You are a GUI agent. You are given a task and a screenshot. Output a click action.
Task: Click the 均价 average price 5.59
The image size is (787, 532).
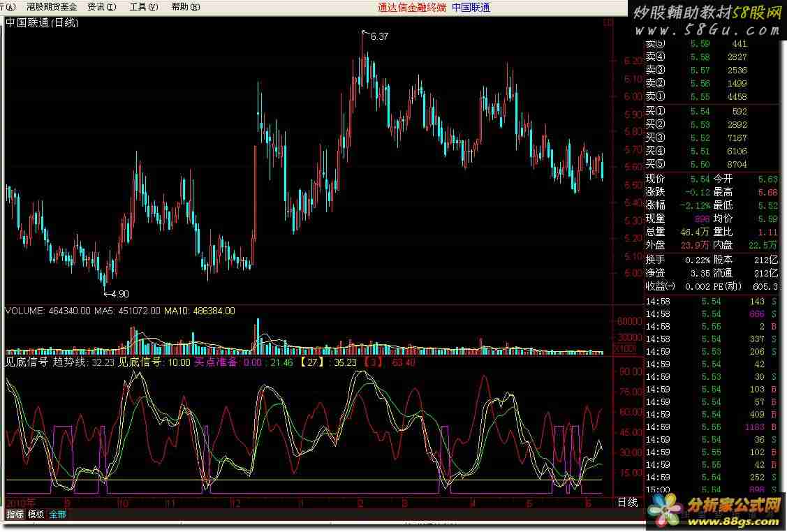tap(767, 219)
